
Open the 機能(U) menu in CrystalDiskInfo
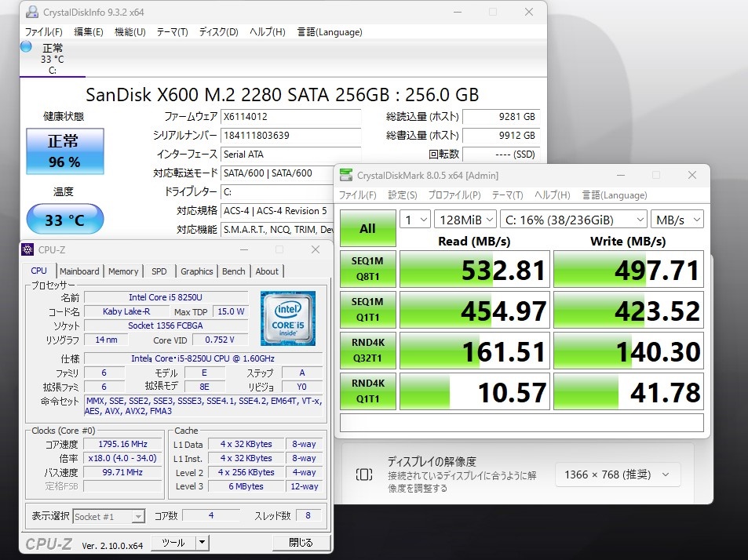click(x=130, y=32)
